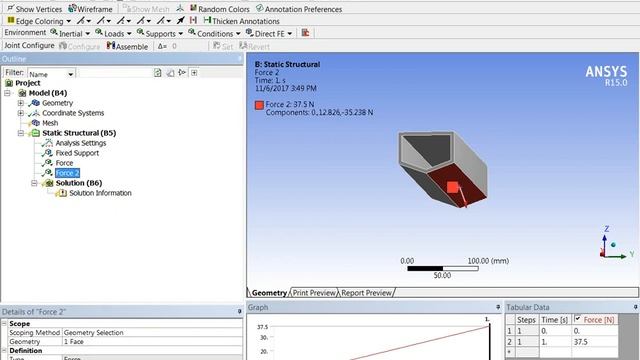Viewport: 640px width, 360px height.
Task: Open the Conditions menu
Action: tap(214, 33)
